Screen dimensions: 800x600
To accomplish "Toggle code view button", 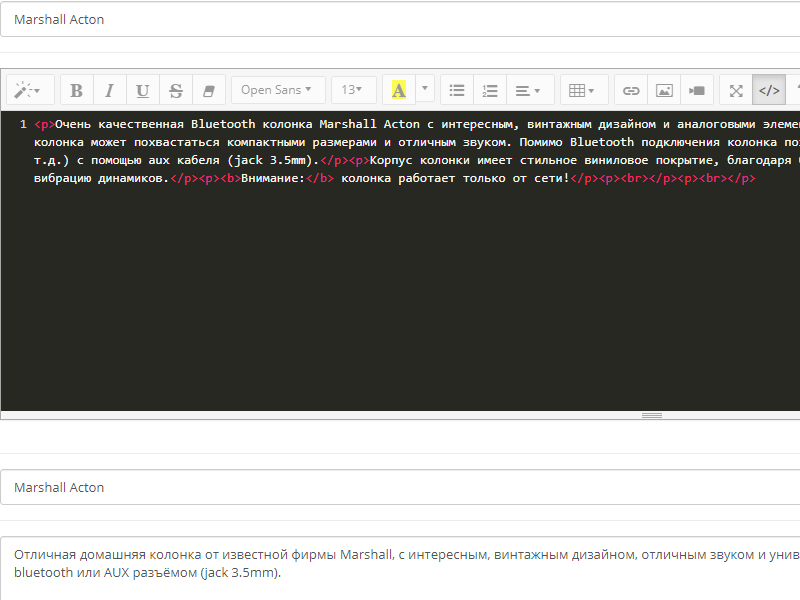I will pyautogui.click(x=769, y=90).
